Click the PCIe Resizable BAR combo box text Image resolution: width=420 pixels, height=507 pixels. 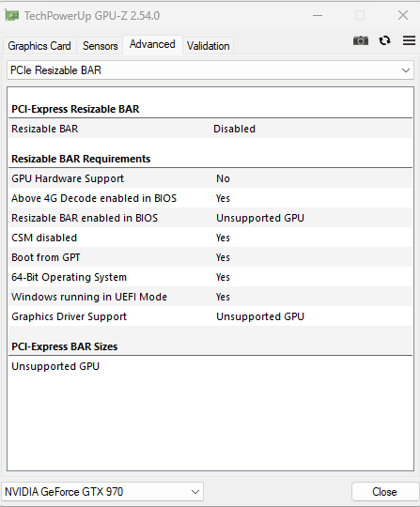55,70
